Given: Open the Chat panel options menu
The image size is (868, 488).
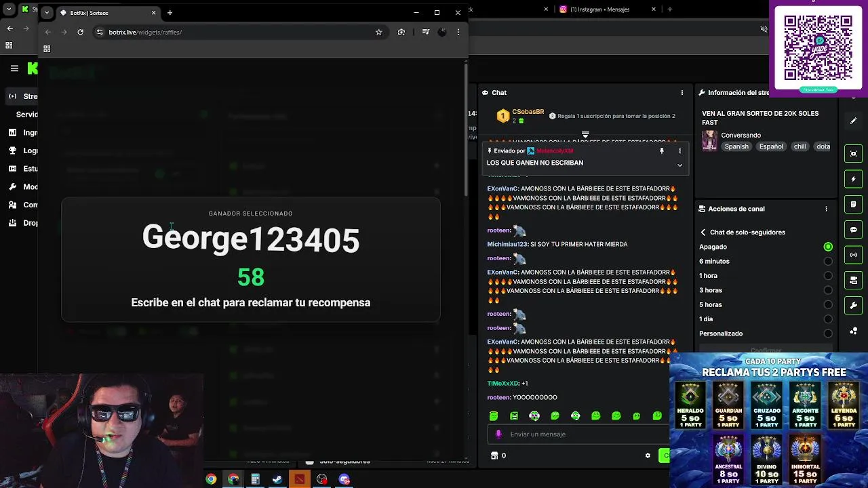Looking at the screenshot, I should [682, 92].
